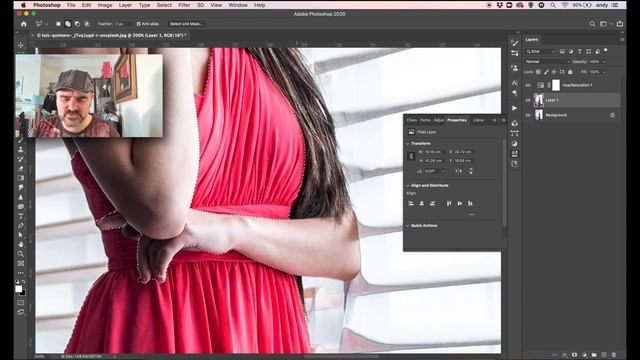Image resolution: width=640 pixels, height=360 pixels.
Task: Select the Clone Stamp tool
Action: point(21,150)
